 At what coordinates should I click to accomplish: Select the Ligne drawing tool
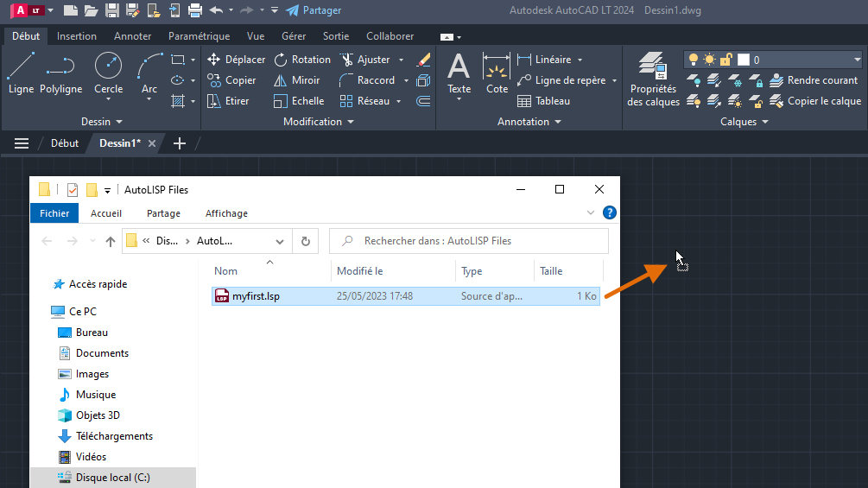[21, 73]
